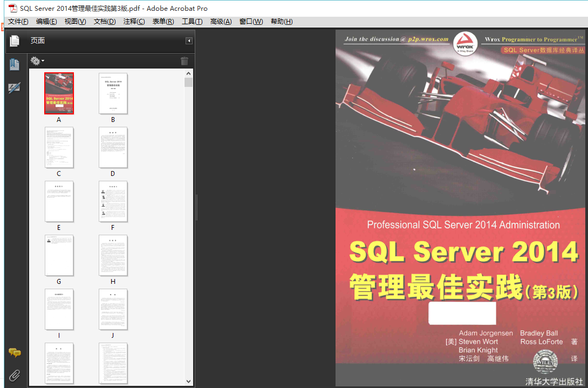Open the Attachments paperclip panel

[14, 375]
